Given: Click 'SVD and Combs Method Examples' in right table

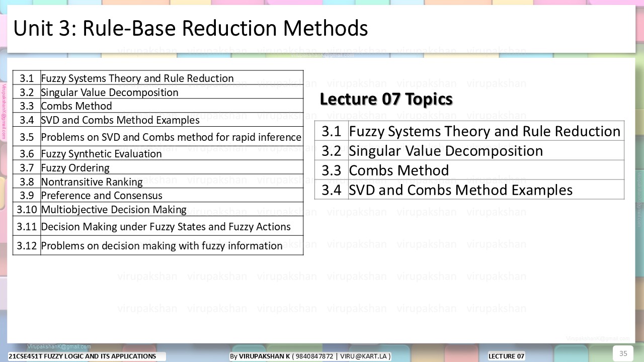Looking at the screenshot, I should (x=461, y=190).
